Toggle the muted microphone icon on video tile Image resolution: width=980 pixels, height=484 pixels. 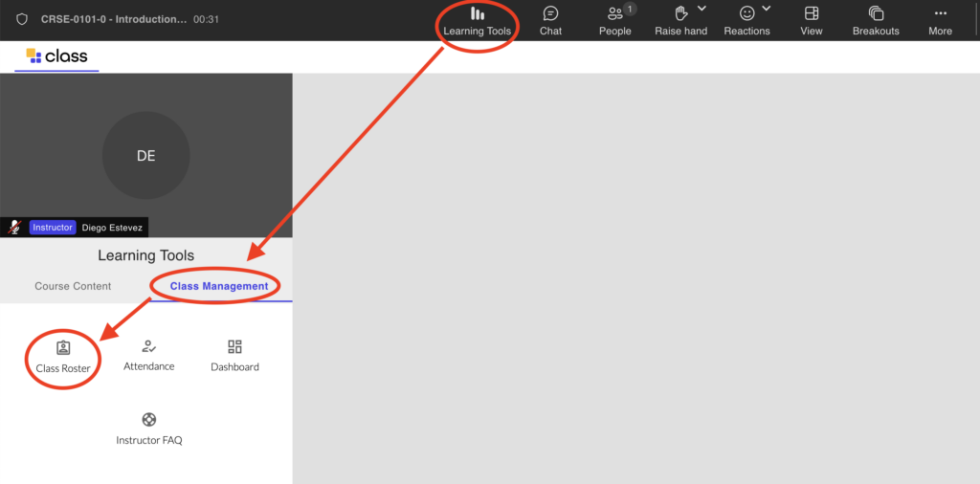[x=14, y=228]
